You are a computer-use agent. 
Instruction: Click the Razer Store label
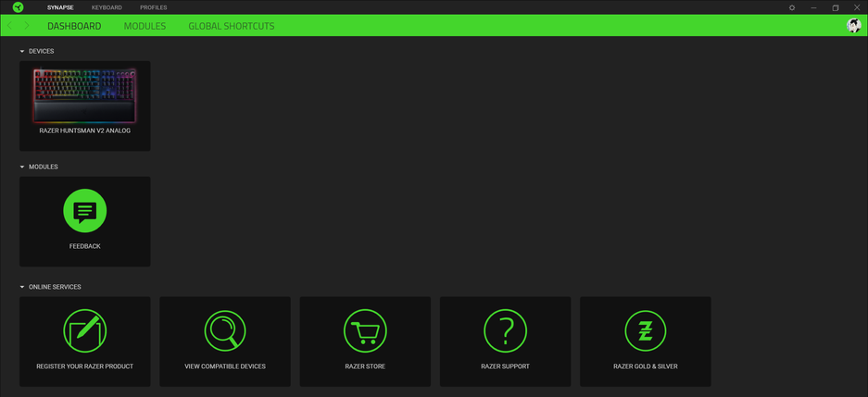[x=365, y=366]
